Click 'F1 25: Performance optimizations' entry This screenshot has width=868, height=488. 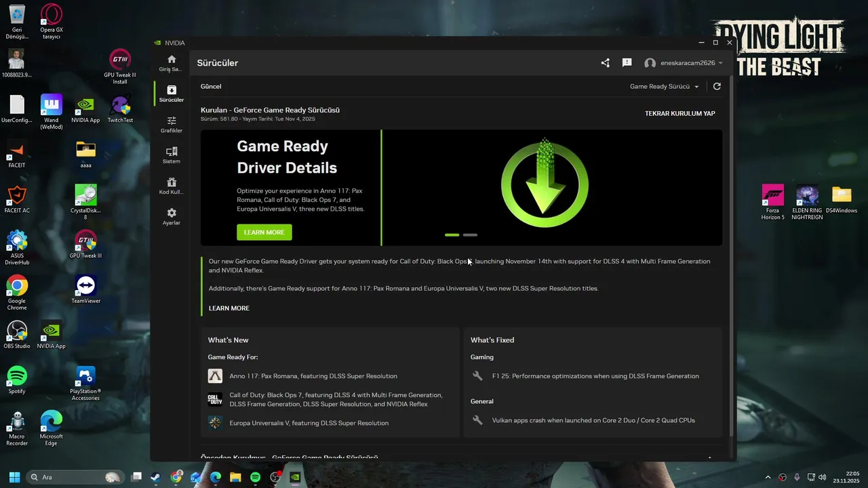(x=595, y=376)
